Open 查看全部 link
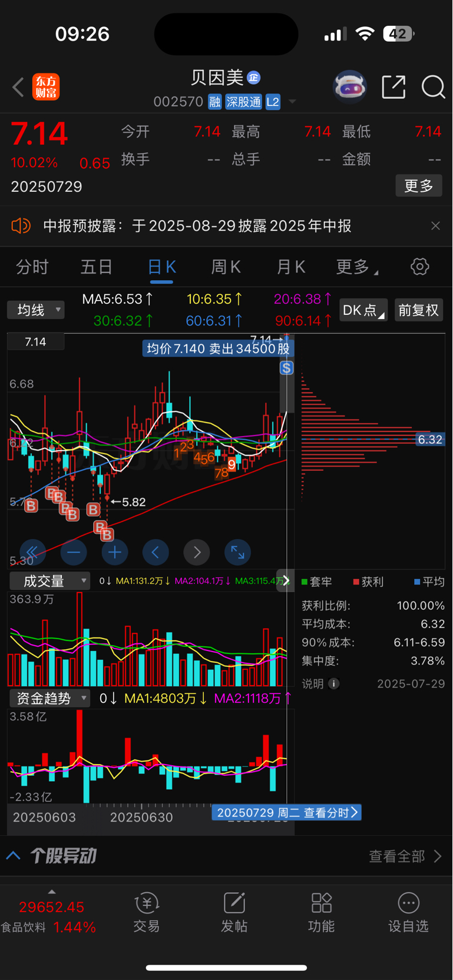This screenshot has height=980, width=453. (x=405, y=856)
